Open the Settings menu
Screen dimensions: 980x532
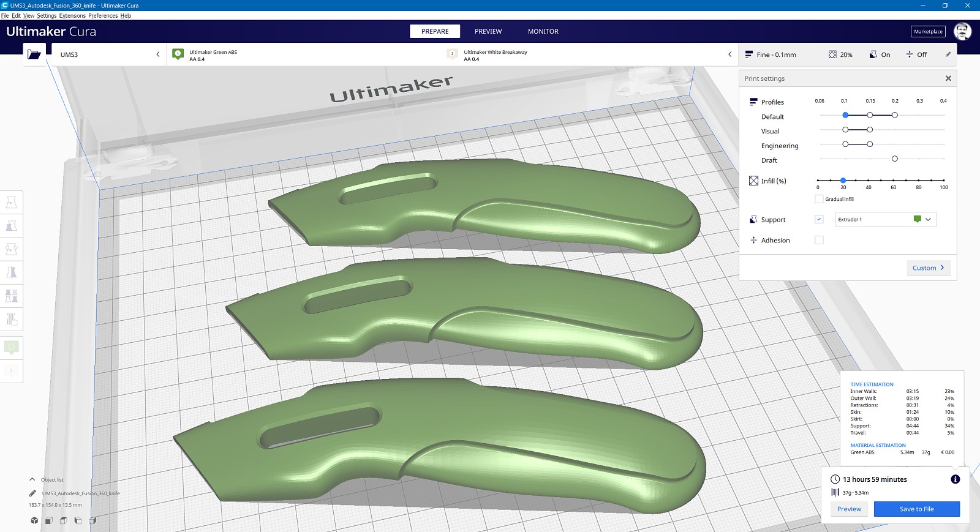47,15
